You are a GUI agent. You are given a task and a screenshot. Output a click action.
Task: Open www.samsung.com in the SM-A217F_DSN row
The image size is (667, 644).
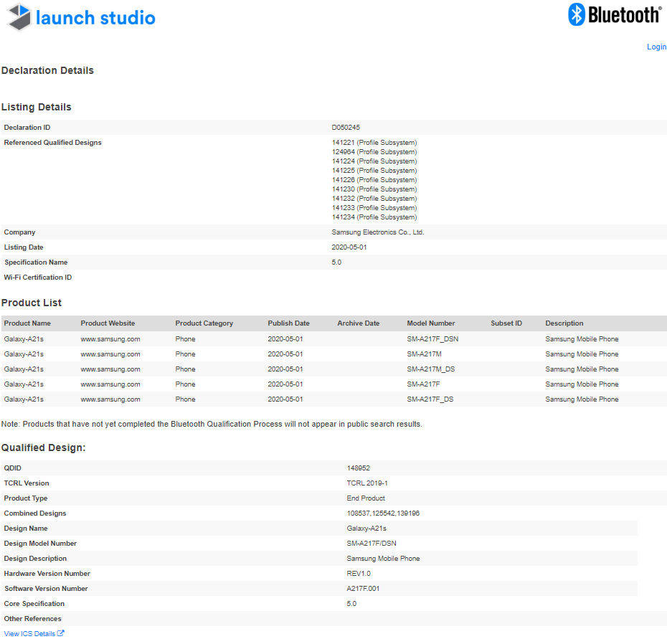(110, 339)
